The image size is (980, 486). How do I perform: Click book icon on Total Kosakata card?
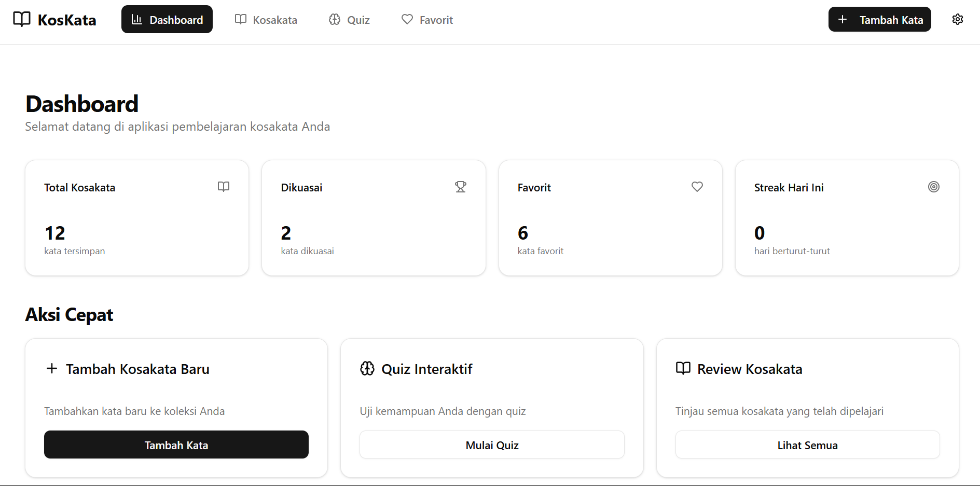point(224,187)
